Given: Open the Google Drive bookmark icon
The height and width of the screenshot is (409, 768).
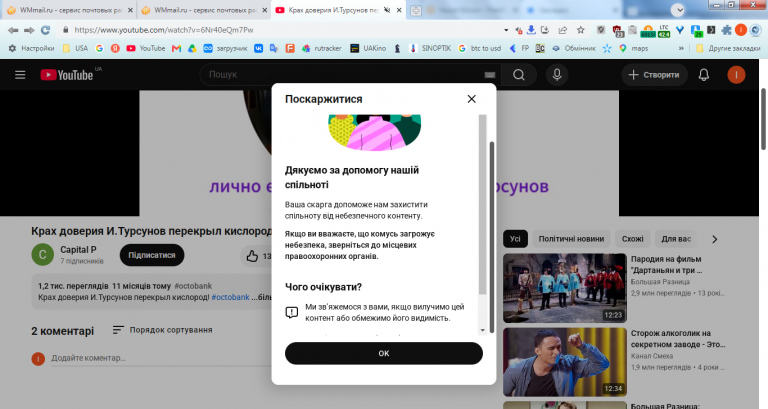Looking at the screenshot, I should [192, 48].
